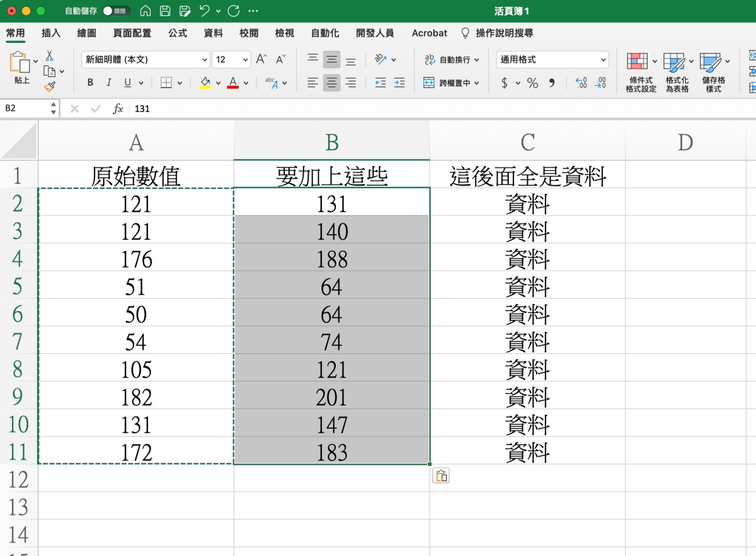Toggle 自動換行 wrap text
The width and height of the screenshot is (756, 556).
click(451, 60)
